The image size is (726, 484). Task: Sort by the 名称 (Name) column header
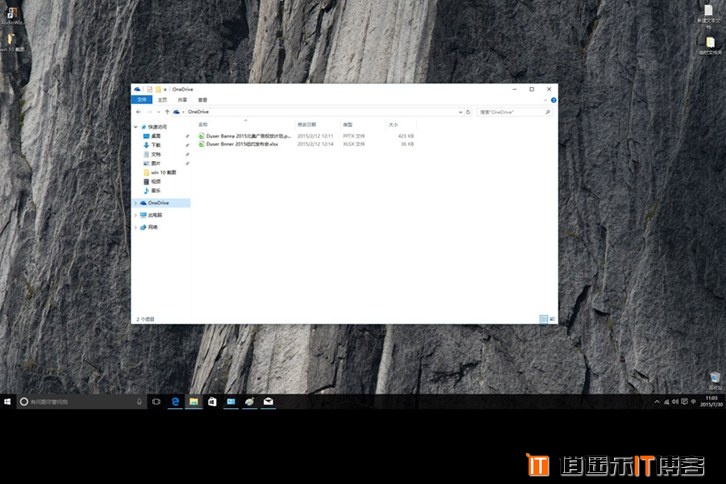click(x=203, y=125)
